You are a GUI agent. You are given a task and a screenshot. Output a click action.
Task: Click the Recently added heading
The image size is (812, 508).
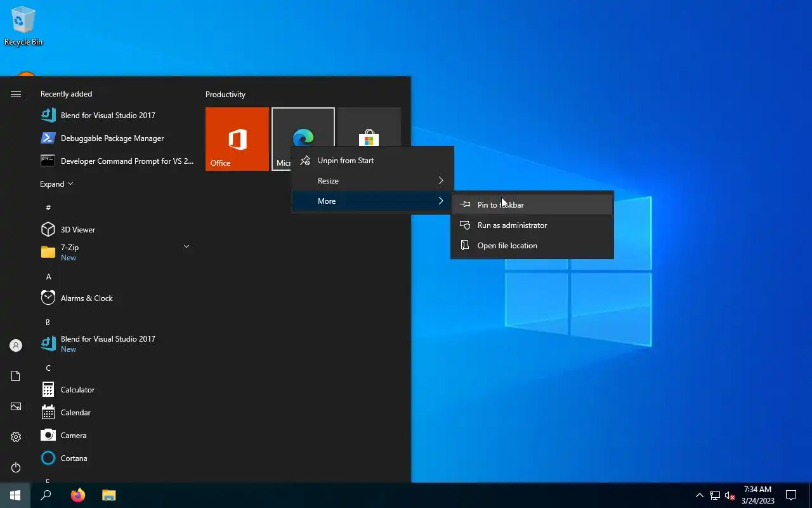[66, 94]
